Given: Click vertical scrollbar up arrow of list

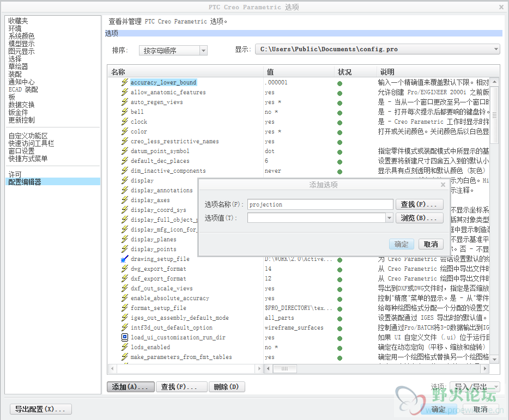Looking at the screenshot, I should coord(494,82).
